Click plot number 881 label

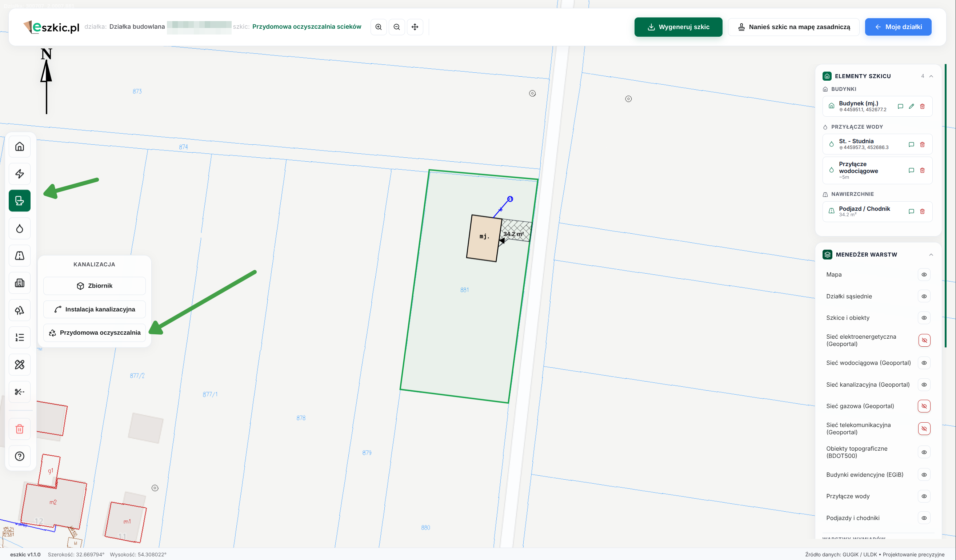click(x=464, y=290)
